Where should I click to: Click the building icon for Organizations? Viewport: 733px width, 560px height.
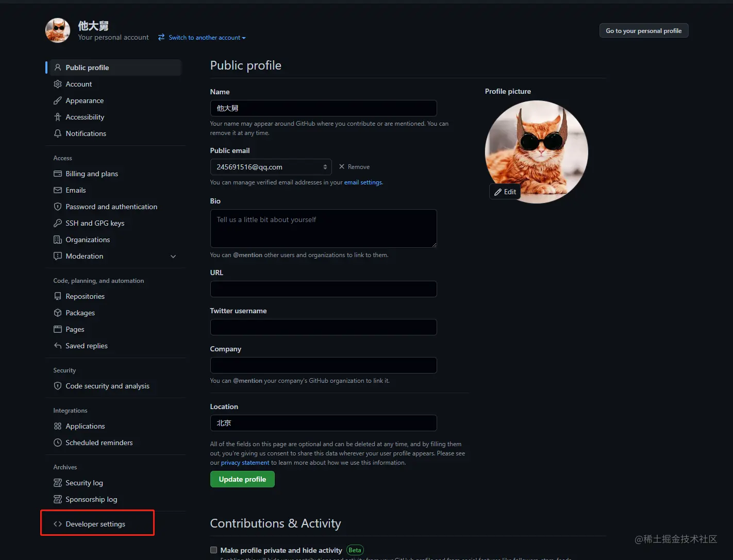(58, 240)
